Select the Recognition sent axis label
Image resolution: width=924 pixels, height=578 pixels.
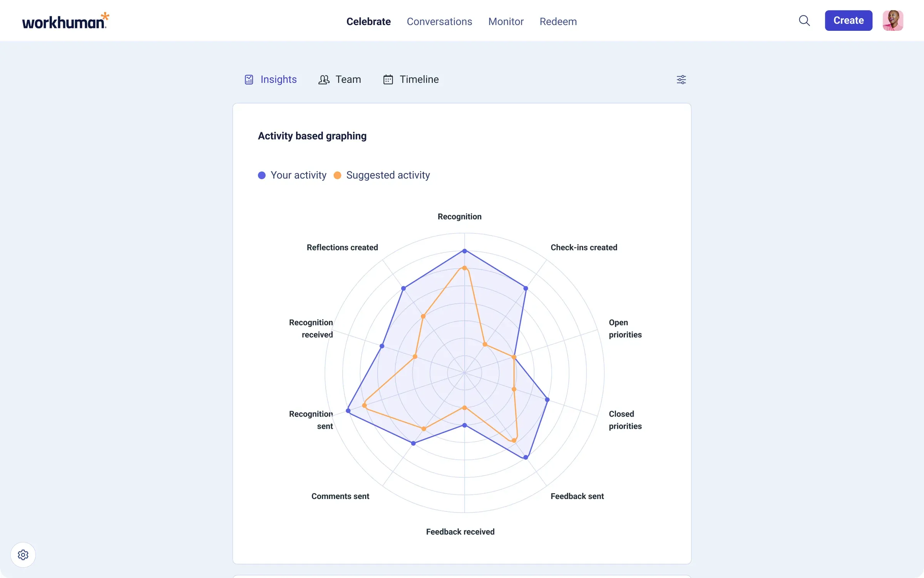311,420
